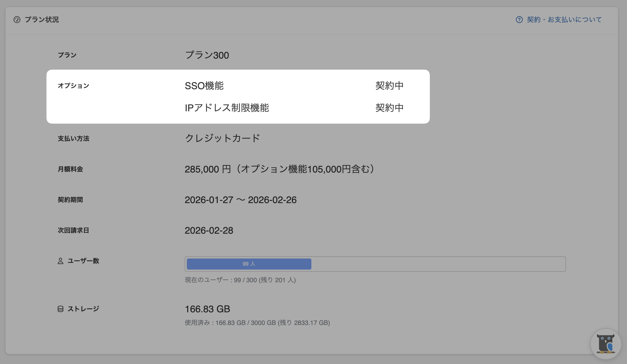Click the クレジットカード payment method value
Viewport: 627px width, 364px height.
coord(222,138)
